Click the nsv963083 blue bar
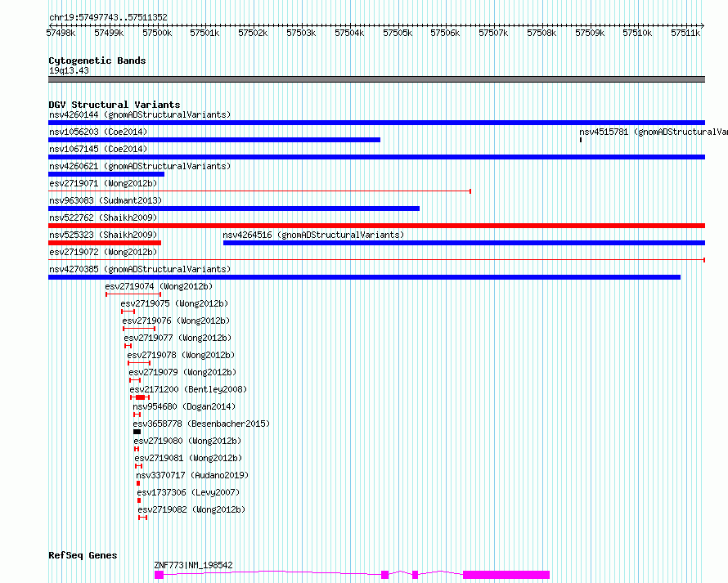The width and height of the screenshot is (728, 583). (x=234, y=209)
